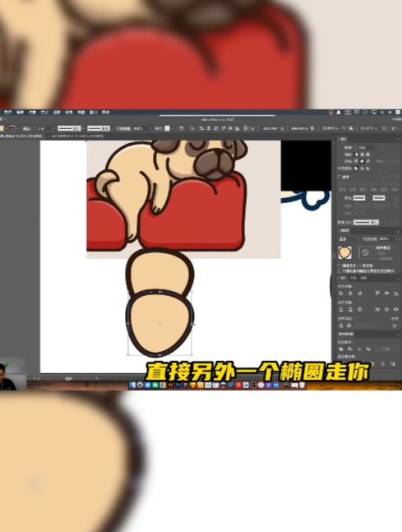The width and height of the screenshot is (402, 532).
Task: Click horizontal align left in Align panel
Action: (x=341, y=294)
